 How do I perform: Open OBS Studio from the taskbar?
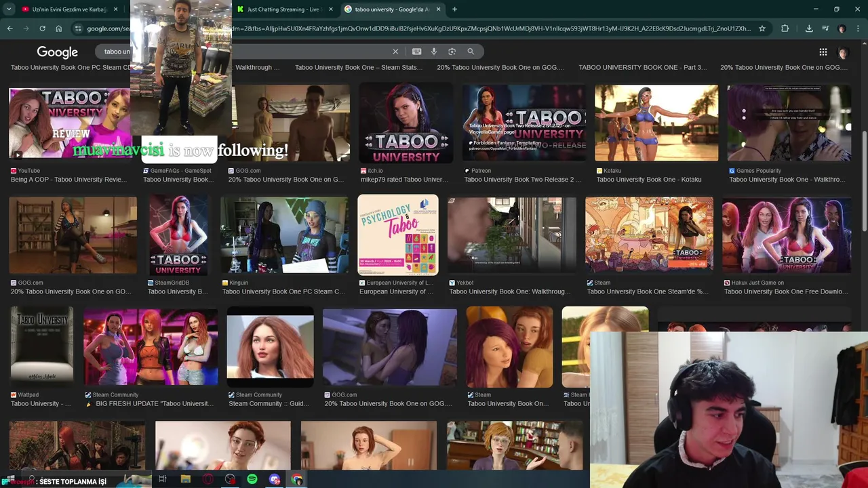230,479
